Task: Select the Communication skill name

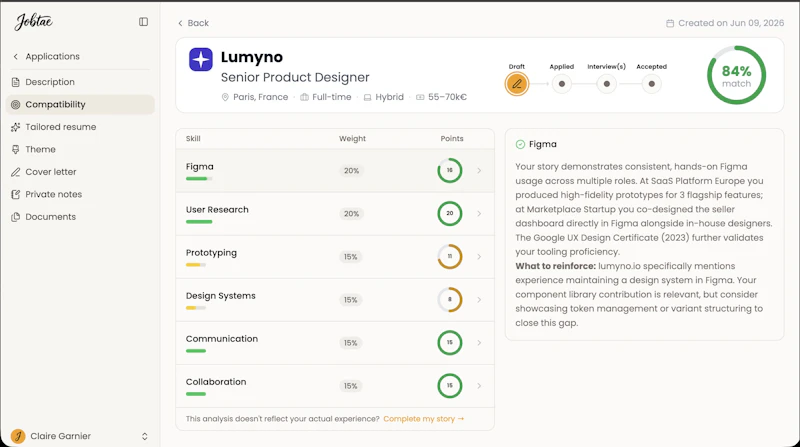Action: [x=221, y=338]
